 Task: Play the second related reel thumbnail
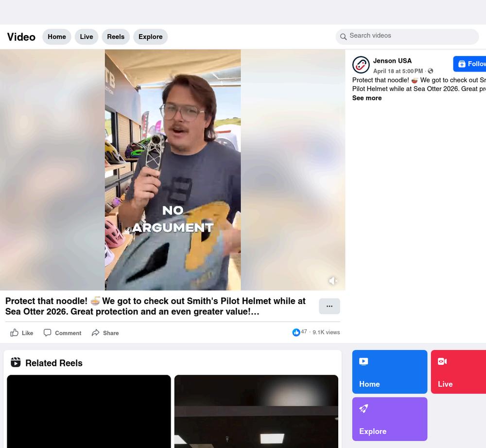pos(256,412)
